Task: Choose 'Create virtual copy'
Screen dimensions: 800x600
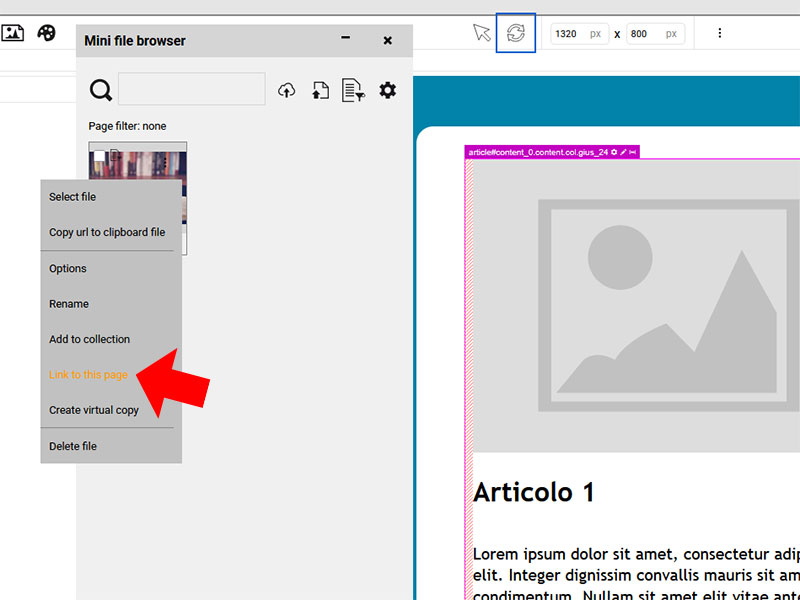Action: [93, 409]
